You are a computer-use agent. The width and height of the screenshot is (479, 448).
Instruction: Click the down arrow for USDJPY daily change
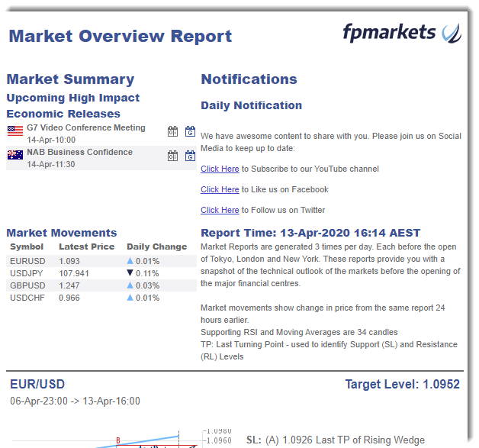(x=130, y=273)
